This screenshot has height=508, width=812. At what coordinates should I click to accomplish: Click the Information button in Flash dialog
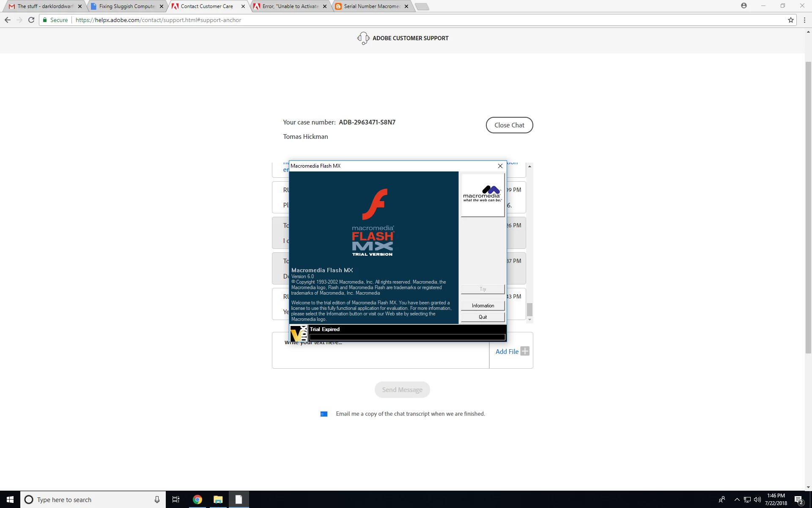click(483, 306)
